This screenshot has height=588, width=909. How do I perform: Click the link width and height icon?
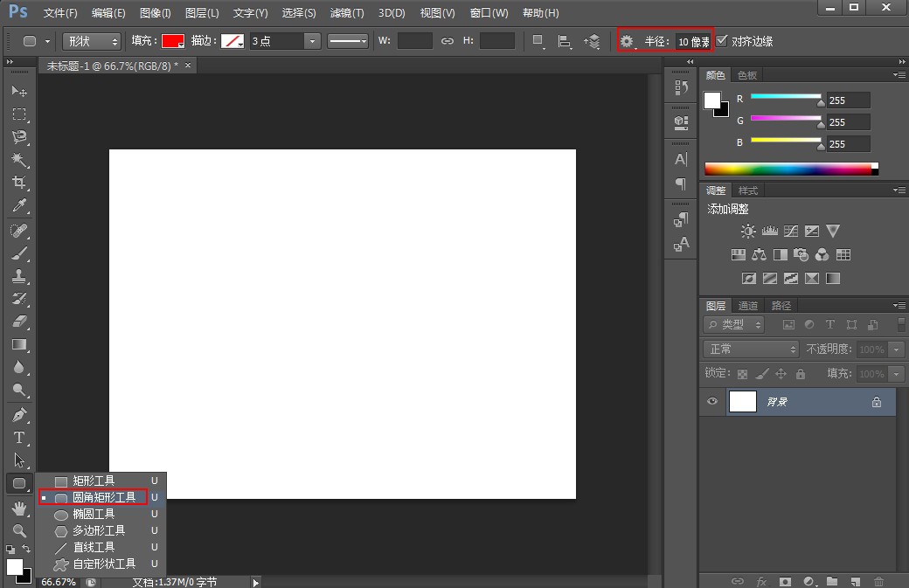click(447, 41)
